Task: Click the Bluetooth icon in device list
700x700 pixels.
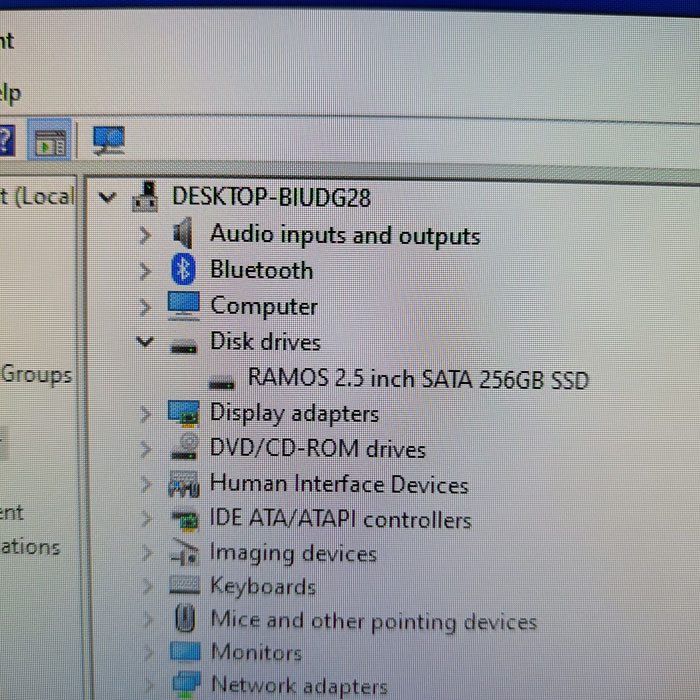Action: (183, 269)
